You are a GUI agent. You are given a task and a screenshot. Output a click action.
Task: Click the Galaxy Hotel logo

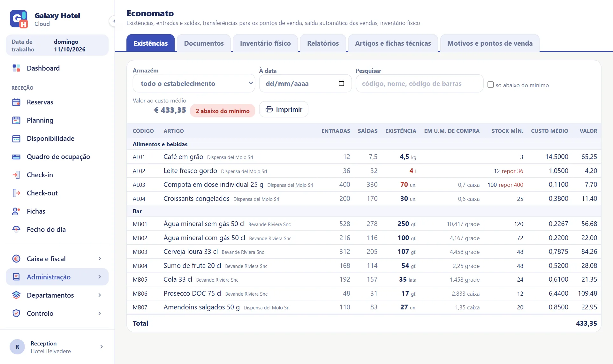[19, 19]
